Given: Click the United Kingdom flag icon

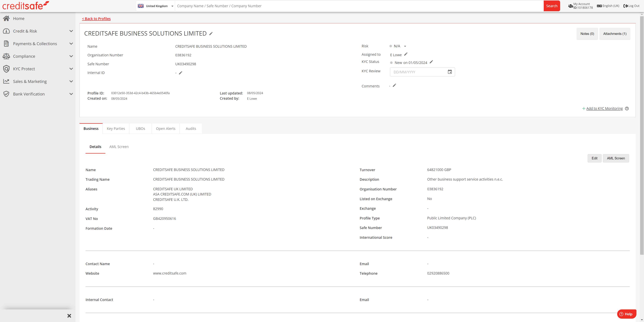Looking at the screenshot, I should click(x=141, y=6).
